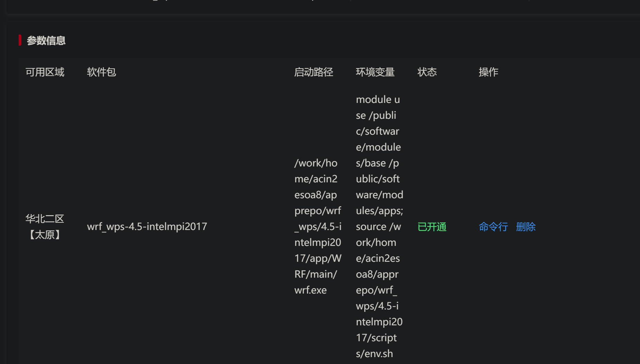The image size is (640, 364).
Task: Click the RF/main/ line in the launch path
Action: click(316, 274)
